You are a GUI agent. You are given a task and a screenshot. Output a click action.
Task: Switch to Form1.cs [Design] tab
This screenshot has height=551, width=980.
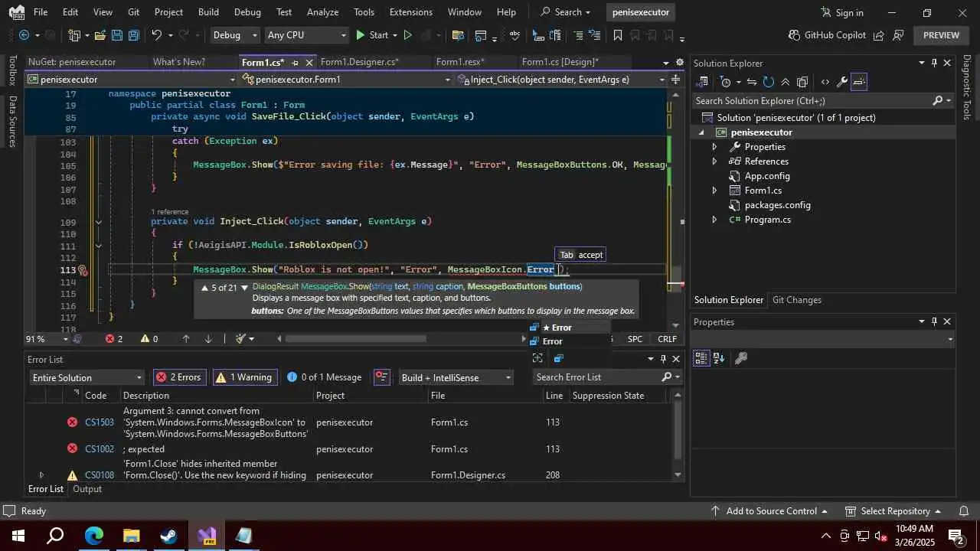coord(560,62)
